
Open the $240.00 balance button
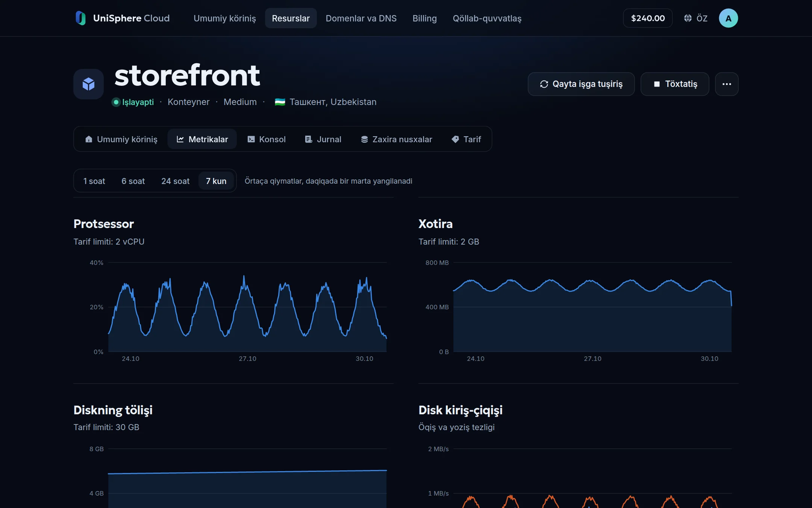click(x=648, y=18)
